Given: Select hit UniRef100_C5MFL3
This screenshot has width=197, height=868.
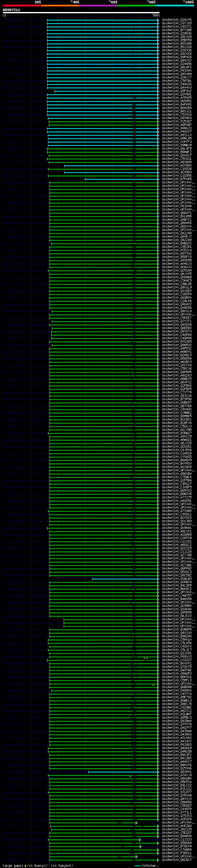Looking at the screenshot, I should (x=177, y=680).
